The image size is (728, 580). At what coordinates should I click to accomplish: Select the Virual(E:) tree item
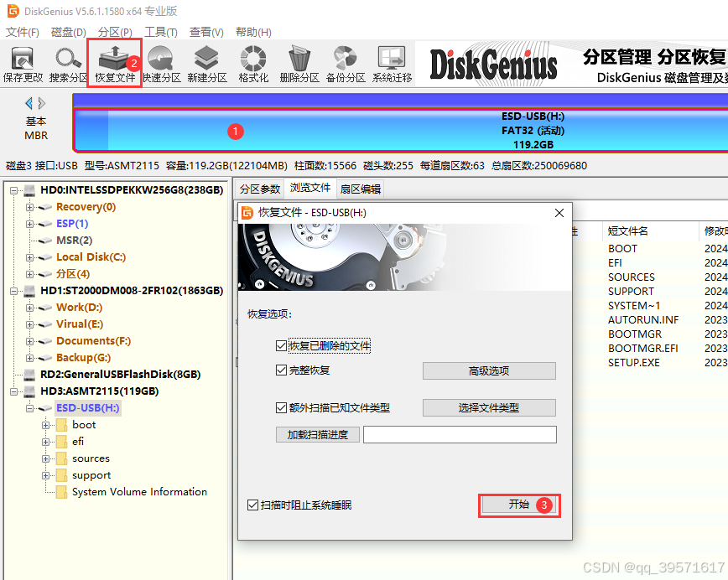click(x=80, y=324)
